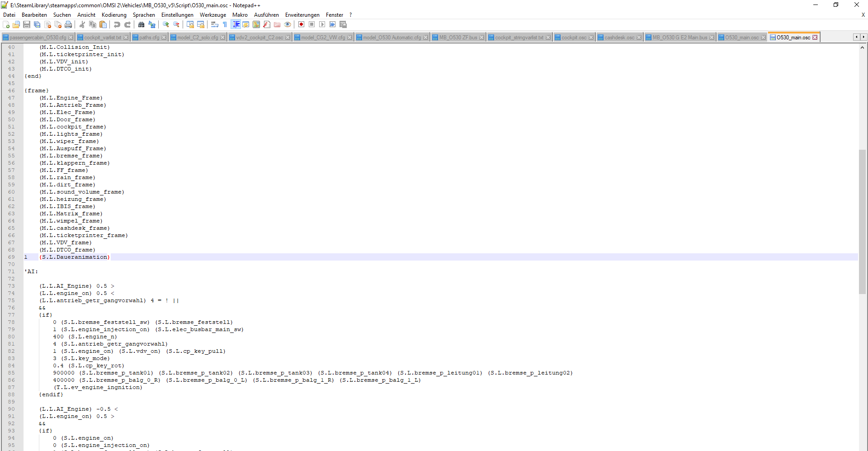Screen dimensions: 868x451
Task: Toggle the Word Wrap toolbar button
Action: [x=215, y=24]
